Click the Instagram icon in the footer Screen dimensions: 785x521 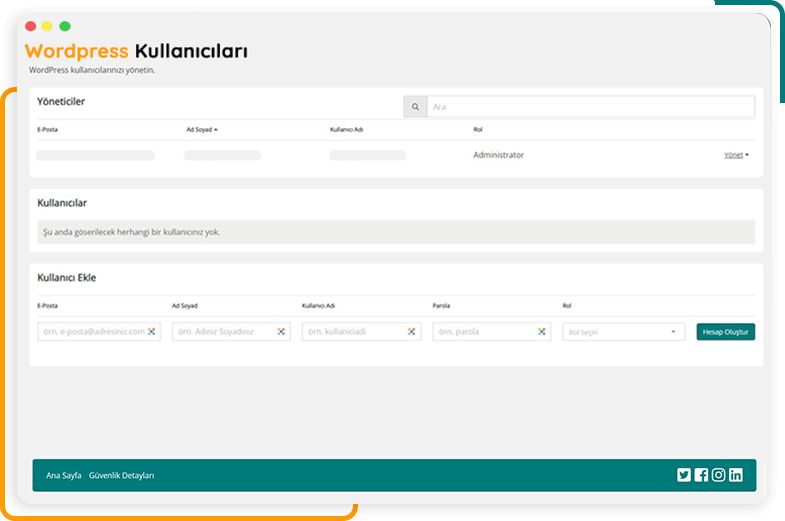pyautogui.click(x=718, y=475)
